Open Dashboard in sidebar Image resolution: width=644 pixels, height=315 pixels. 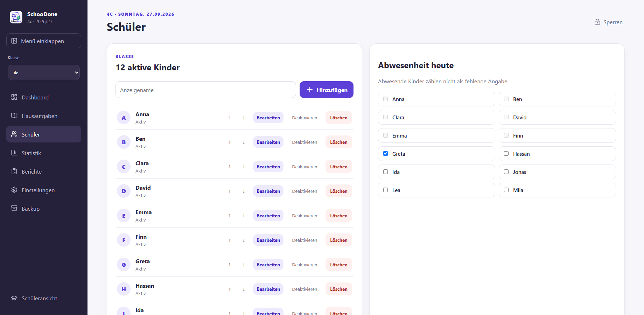pos(44,97)
